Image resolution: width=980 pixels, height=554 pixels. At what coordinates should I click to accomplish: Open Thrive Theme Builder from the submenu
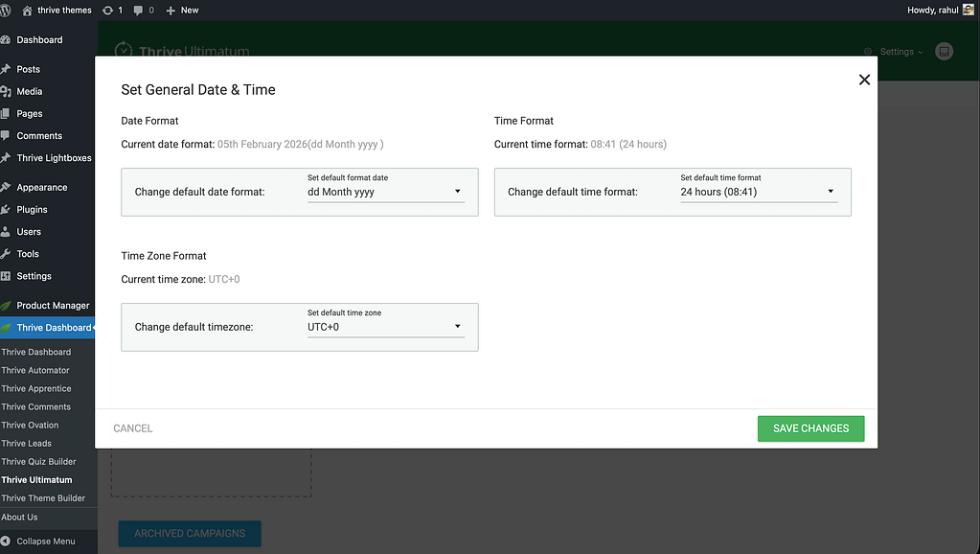(43, 497)
